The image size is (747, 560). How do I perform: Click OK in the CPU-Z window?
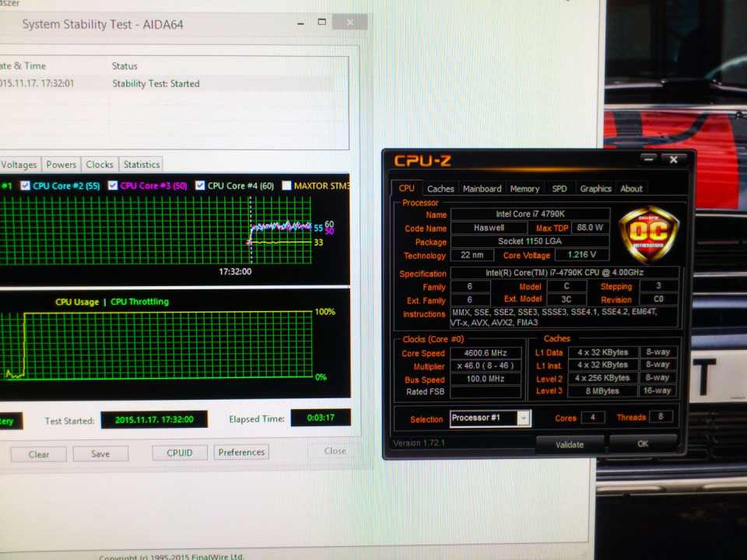pos(643,444)
